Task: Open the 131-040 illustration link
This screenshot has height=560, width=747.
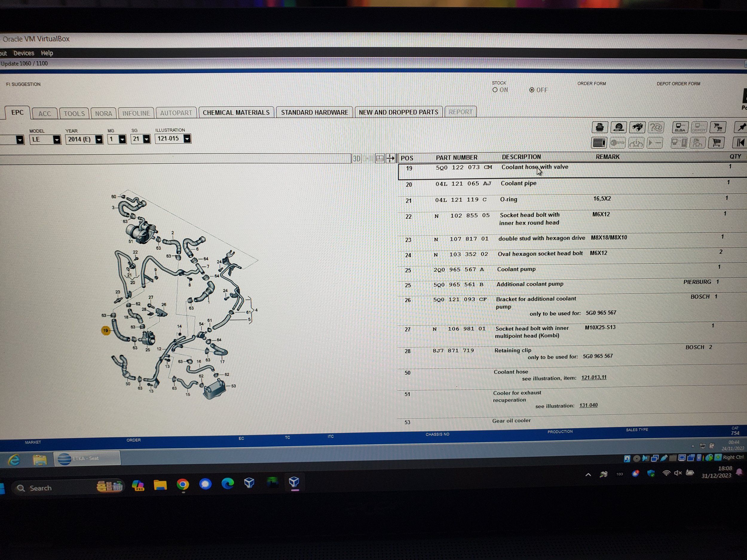Action: click(x=588, y=405)
